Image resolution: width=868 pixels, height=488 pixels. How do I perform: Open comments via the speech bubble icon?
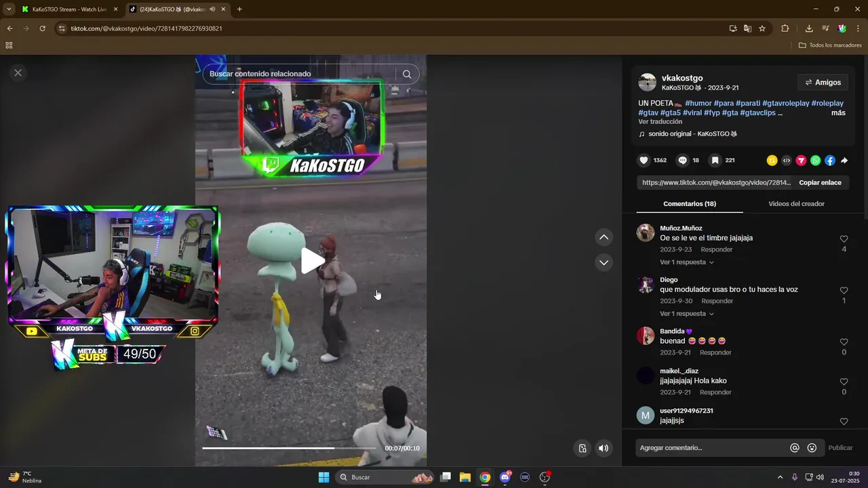pos(683,161)
